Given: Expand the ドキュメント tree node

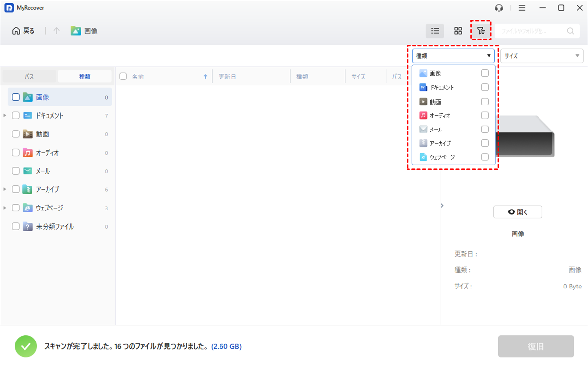Looking at the screenshot, I should [x=5, y=116].
